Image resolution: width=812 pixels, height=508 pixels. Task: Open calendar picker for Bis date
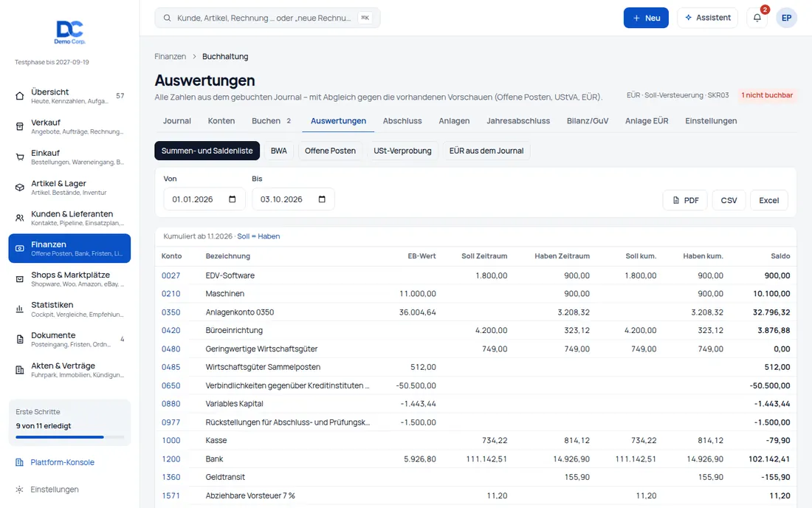pos(322,199)
